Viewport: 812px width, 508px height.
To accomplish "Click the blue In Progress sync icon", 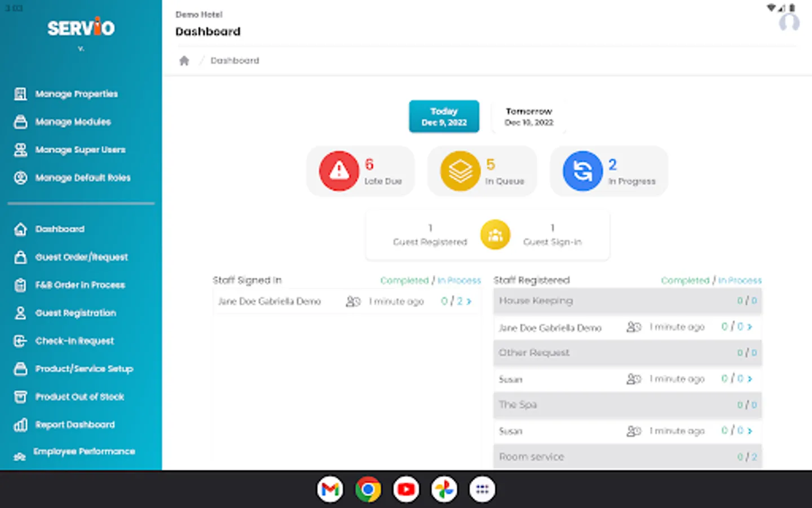I will coord(582,170).
